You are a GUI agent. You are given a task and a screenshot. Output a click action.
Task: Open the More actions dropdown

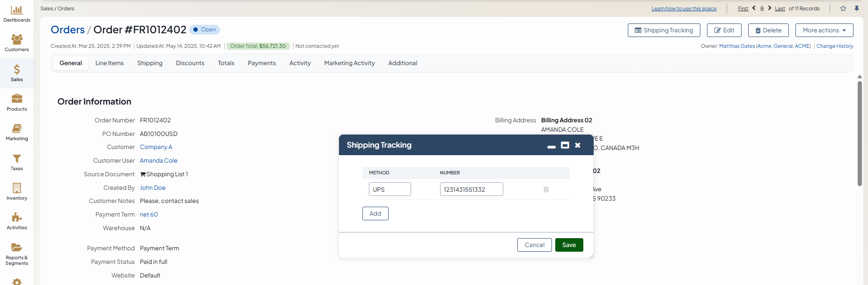coord(824,30)
